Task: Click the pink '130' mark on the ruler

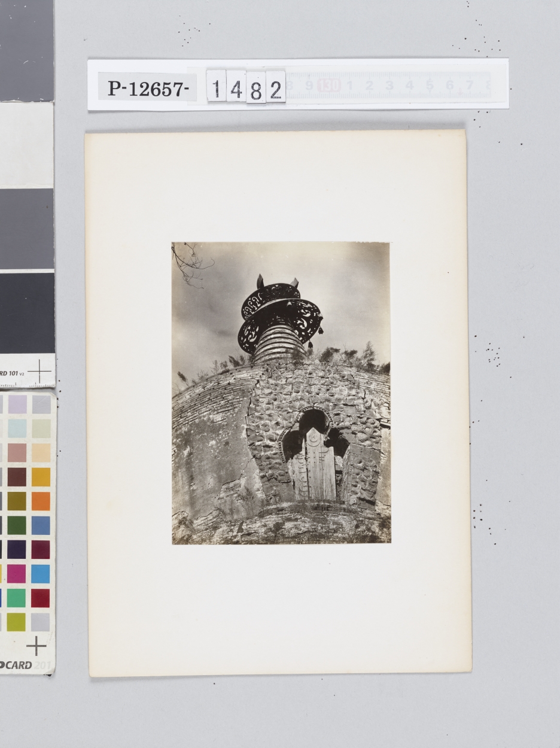Action: point(328,86)
